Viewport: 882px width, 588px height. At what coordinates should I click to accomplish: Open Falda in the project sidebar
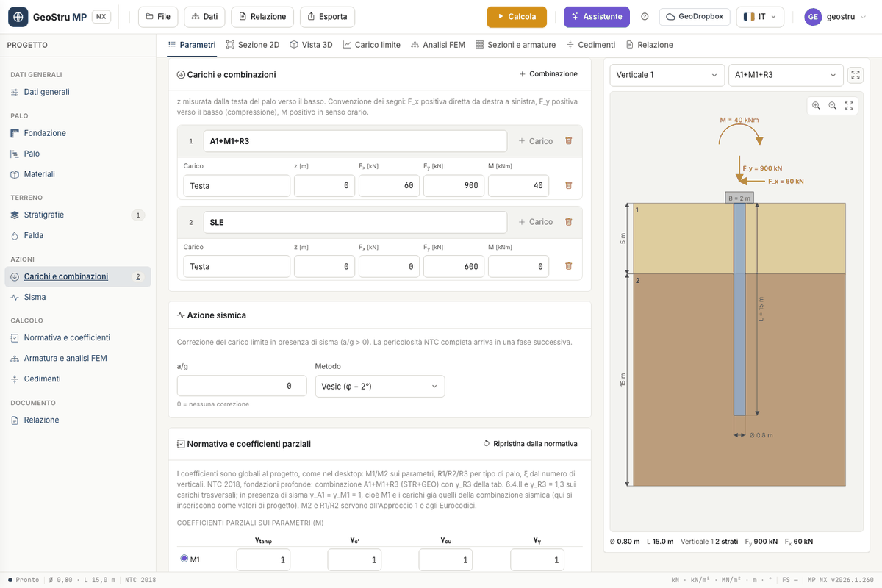click(78, 235)
